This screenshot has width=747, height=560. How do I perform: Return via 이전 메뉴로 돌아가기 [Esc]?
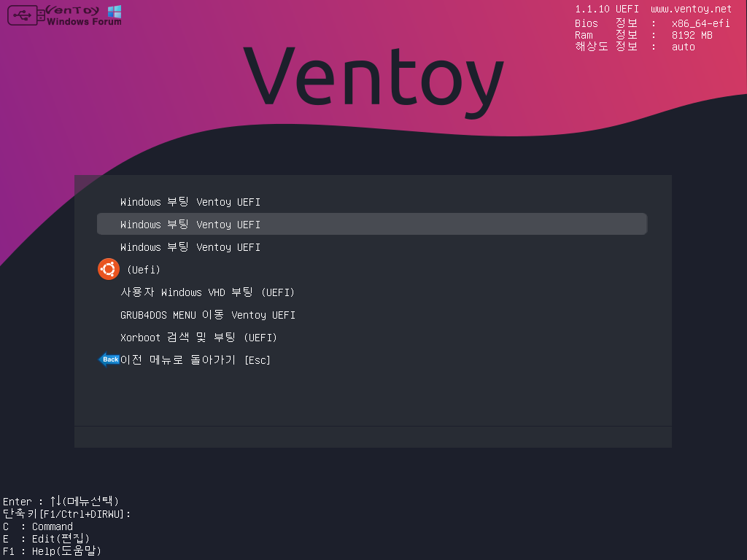196,360
